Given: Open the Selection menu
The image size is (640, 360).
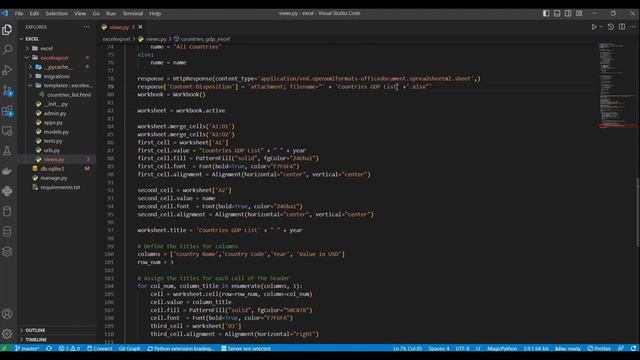Looking at the screenshot, I should (56, 13).
